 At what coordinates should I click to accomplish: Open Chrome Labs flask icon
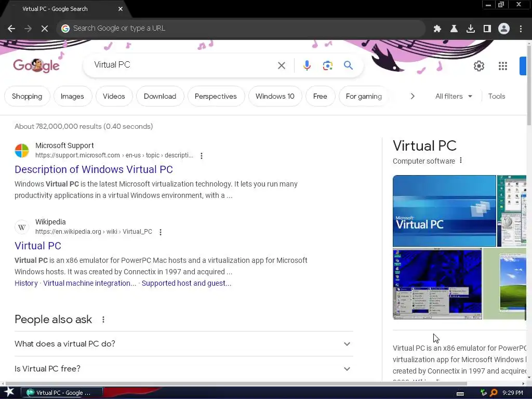(x=454, y=29)
